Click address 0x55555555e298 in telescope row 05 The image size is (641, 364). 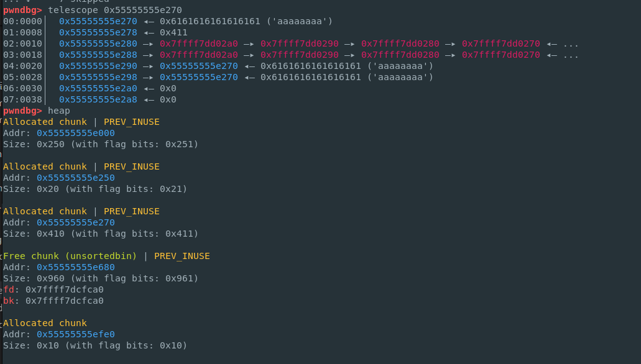pyautogui.click(x=98, y=77)
